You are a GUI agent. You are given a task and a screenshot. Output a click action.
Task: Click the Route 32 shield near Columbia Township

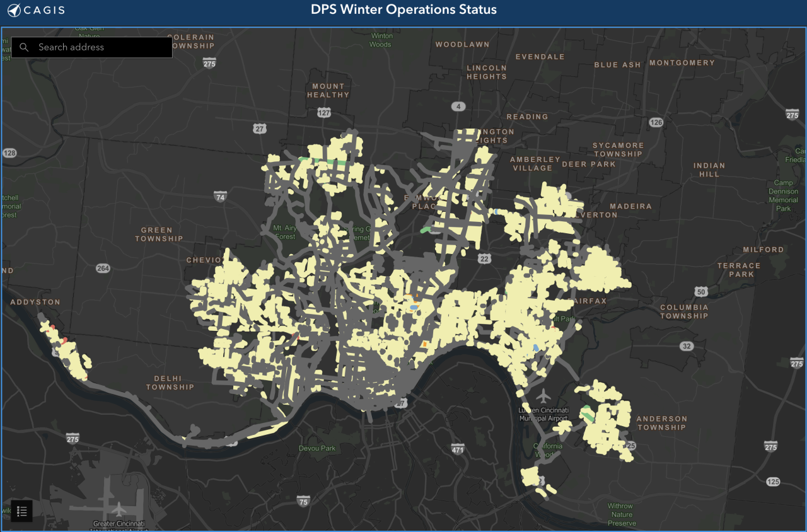[687, 346]
